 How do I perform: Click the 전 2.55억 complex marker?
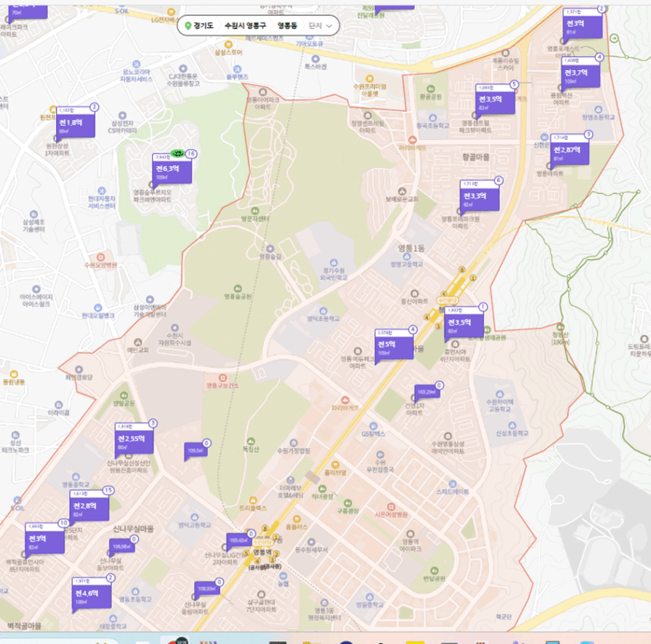pyautogui.click(x=133, y=439)
